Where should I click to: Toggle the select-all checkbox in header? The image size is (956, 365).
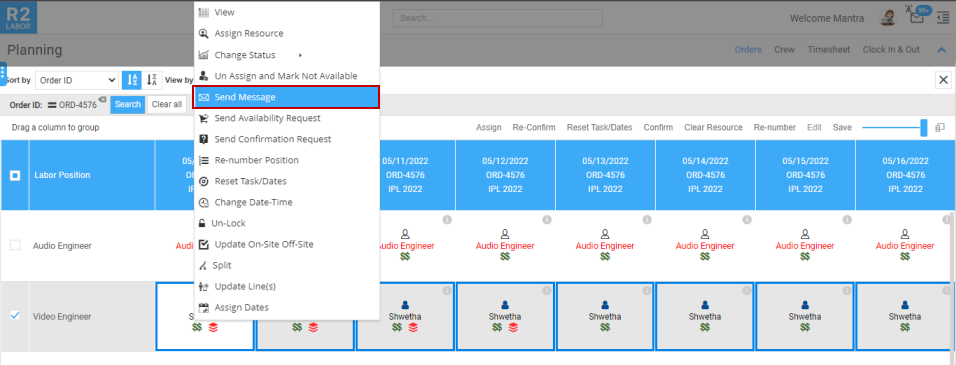[15, 175]
